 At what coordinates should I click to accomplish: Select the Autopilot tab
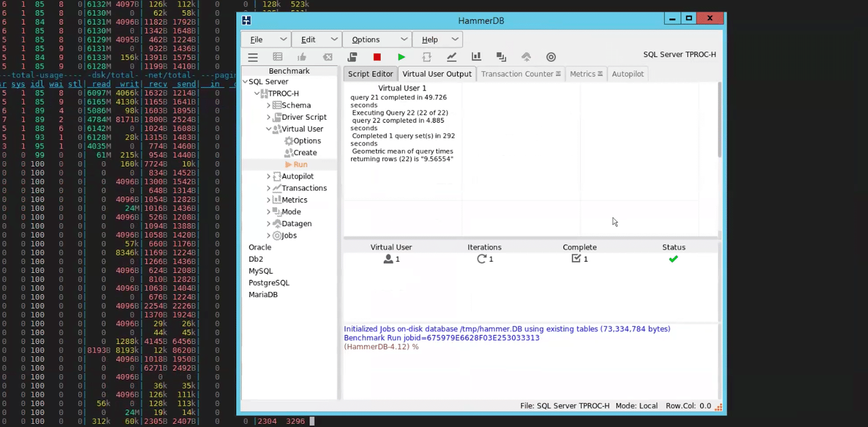[x=628, y=74]
